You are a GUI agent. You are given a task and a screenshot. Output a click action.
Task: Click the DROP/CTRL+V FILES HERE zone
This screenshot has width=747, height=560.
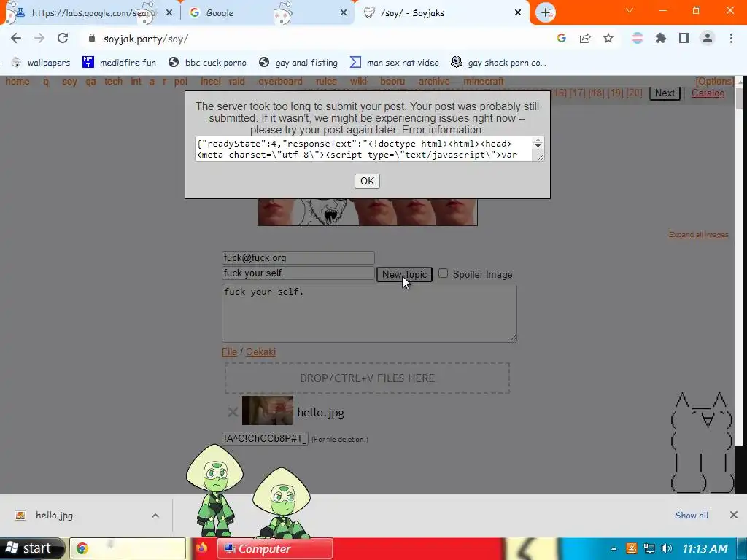tap(367, 378)
